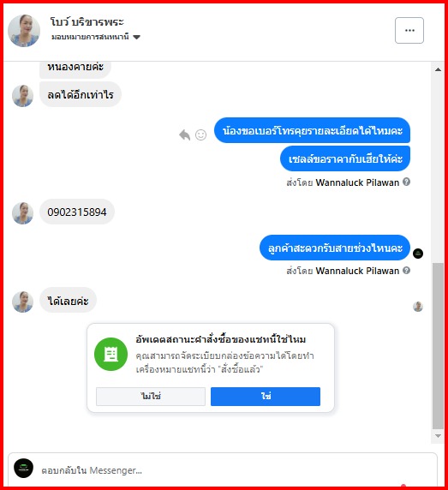The image size is (448, 490).
Task: Open the emoji reaction smiley icon
Action: click(x=201, y=134)
